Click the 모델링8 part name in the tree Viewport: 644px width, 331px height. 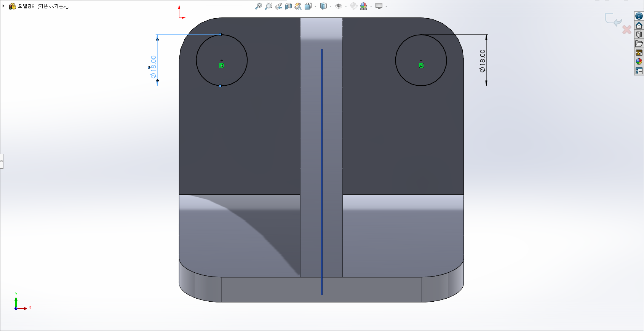pyautogui.click(x=45, y=6)
